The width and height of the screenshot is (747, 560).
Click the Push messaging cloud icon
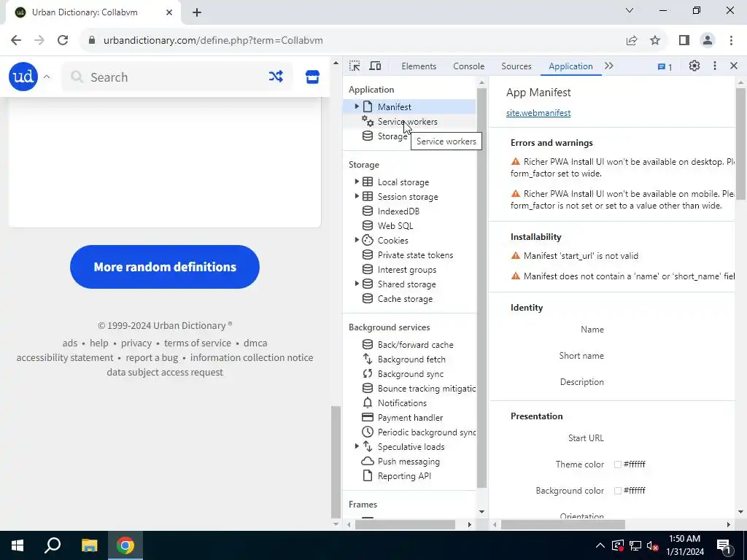(x=368, y=461)
